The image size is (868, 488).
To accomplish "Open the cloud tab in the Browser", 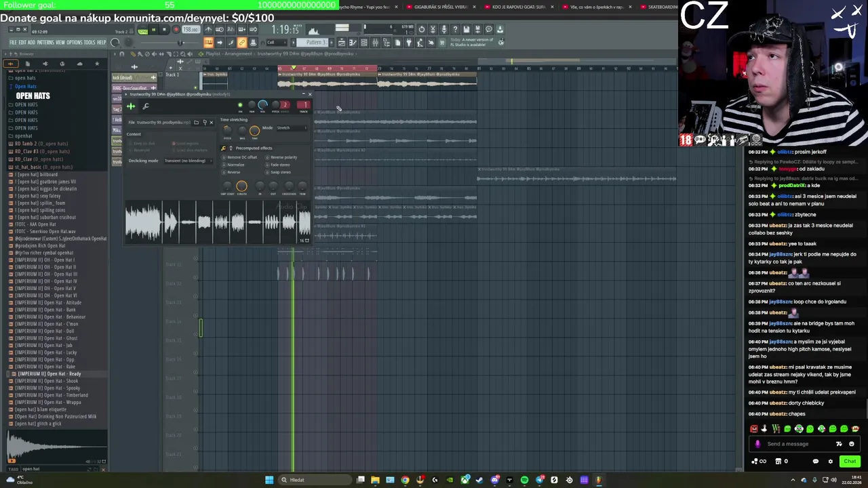I will click(79, 64).
